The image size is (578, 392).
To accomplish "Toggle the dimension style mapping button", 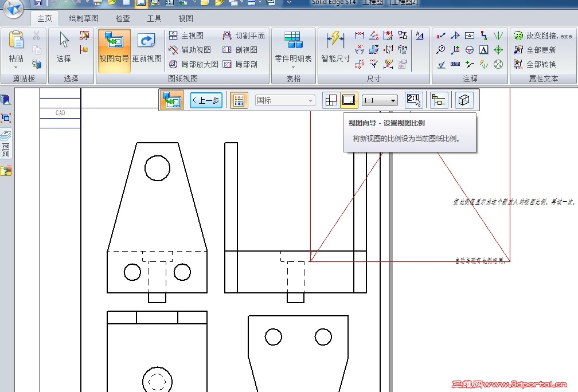I will click(239, 100).
